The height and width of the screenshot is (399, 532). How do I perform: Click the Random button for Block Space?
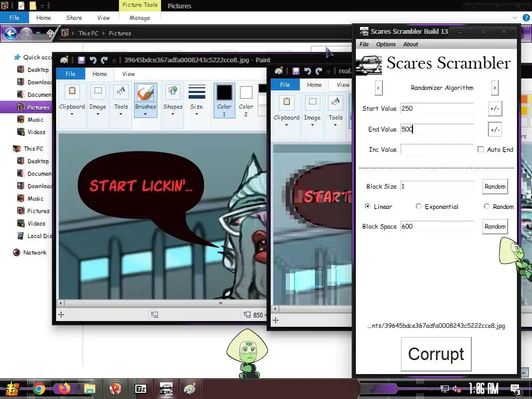[x=495, y=227]
